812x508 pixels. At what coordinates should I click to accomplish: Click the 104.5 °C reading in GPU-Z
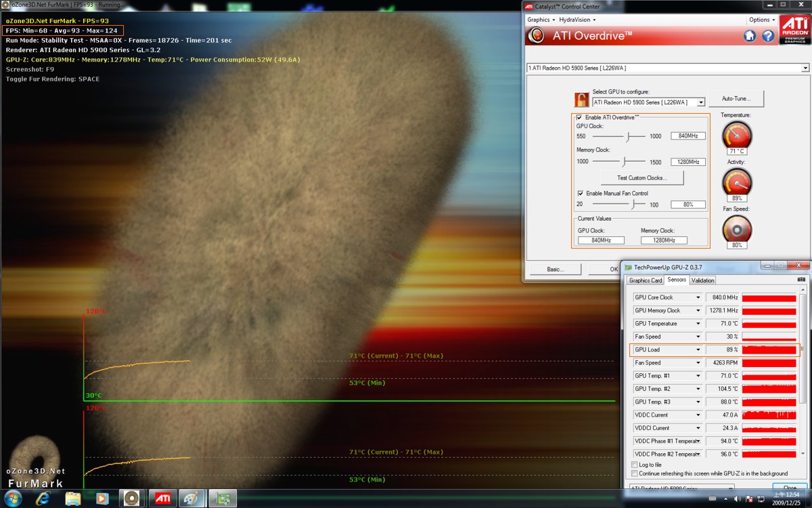click(x=722, y=389)
